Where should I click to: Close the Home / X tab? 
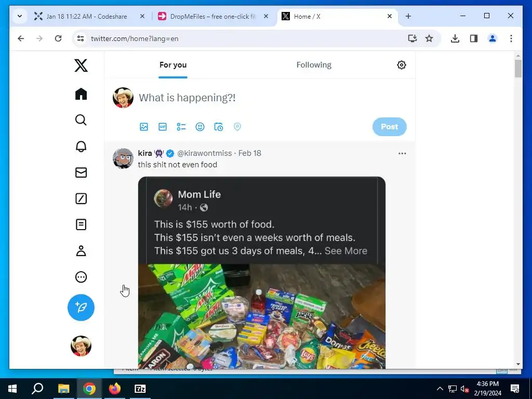[x=390, y=16]
